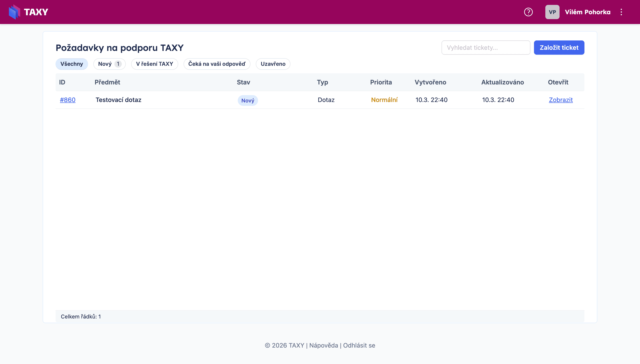This screenshot has width=640, height=364.
Task: Click the Vilém Pohorka user name
Action: 588,12
